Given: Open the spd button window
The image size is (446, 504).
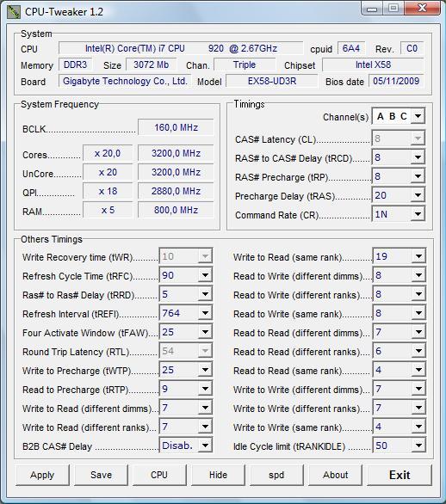Looking at the screenshot, I should point(276,475).
